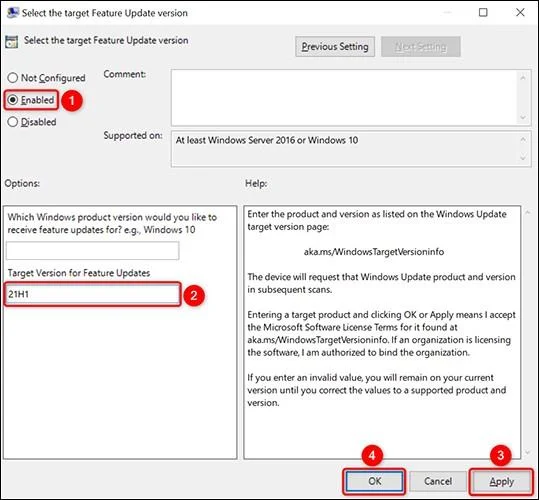This screenshot has height=500, width=539.
Task: Click Help panel scroll up arrow
Action: tap(528, 213)
